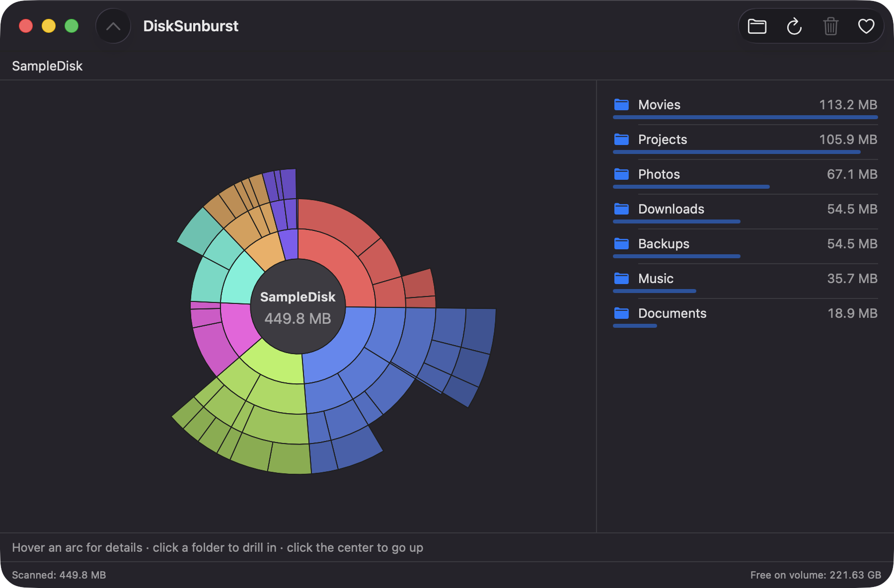Click the Backups folder icon
894x588 pixels.
click(621, 243)
